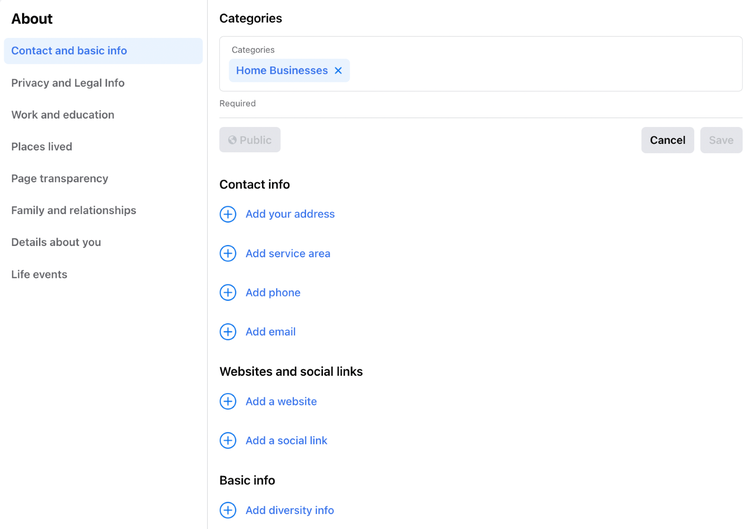
Task: Open Family and relationships section
Action: point(74,210)
